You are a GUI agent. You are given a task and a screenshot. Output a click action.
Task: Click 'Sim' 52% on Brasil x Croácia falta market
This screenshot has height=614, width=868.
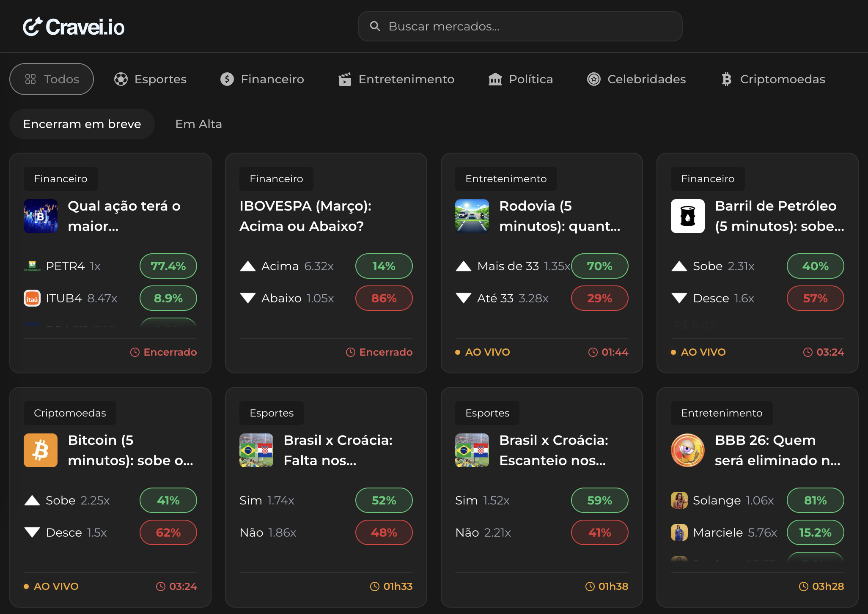[x=384, y=500]
